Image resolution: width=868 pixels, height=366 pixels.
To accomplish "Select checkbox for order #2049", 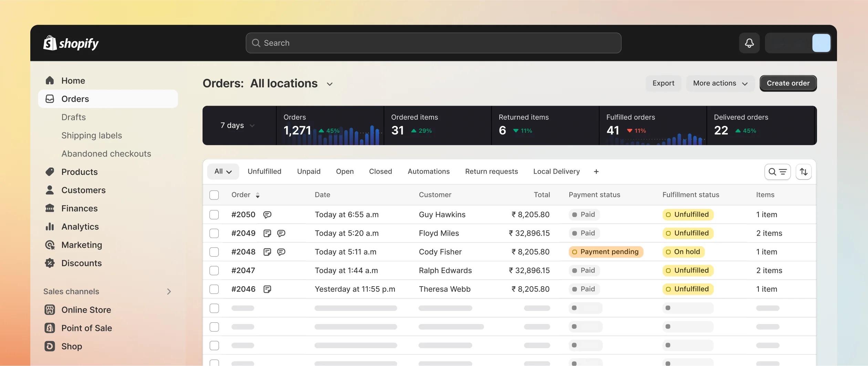I will [x=214, y=233].
